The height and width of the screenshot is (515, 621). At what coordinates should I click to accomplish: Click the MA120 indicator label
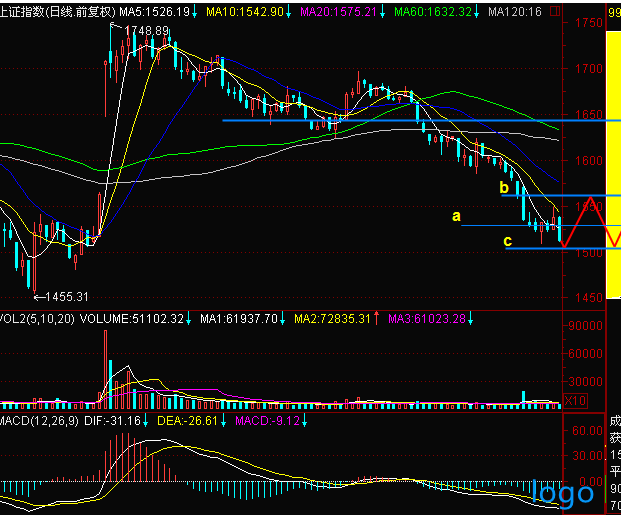pyautogui.click(x=518, y=11)
